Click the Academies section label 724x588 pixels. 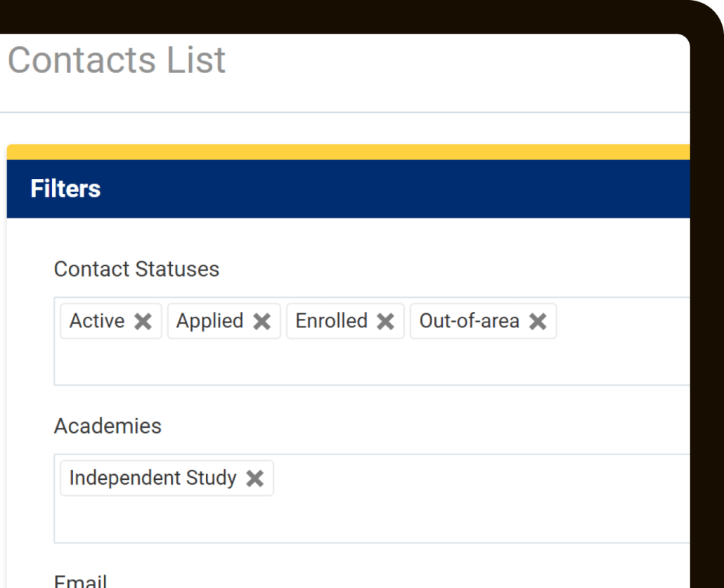pos(108,426)
